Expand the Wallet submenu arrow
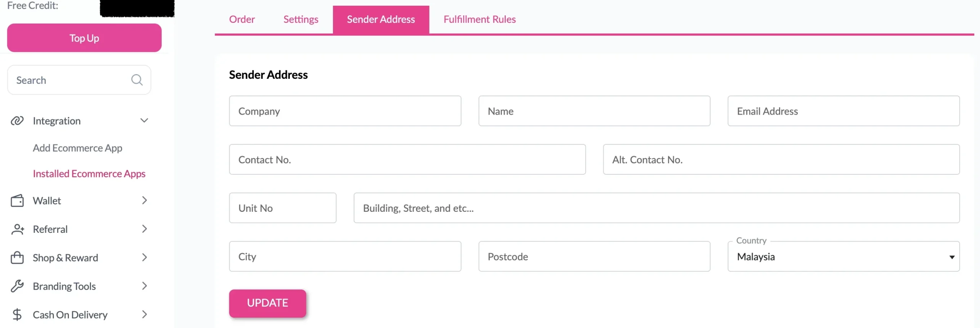This screenshot has width=980, height=328. [x=144, y=200]
